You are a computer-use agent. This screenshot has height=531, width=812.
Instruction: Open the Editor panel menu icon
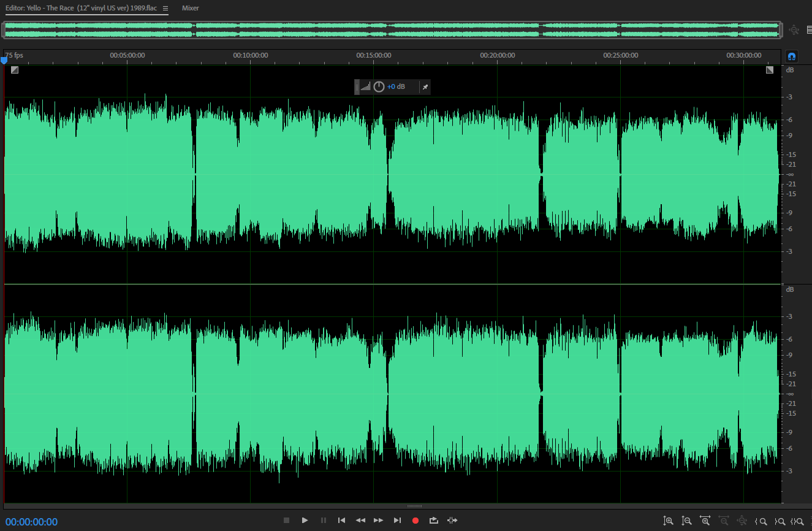click(x=165, y=9)
